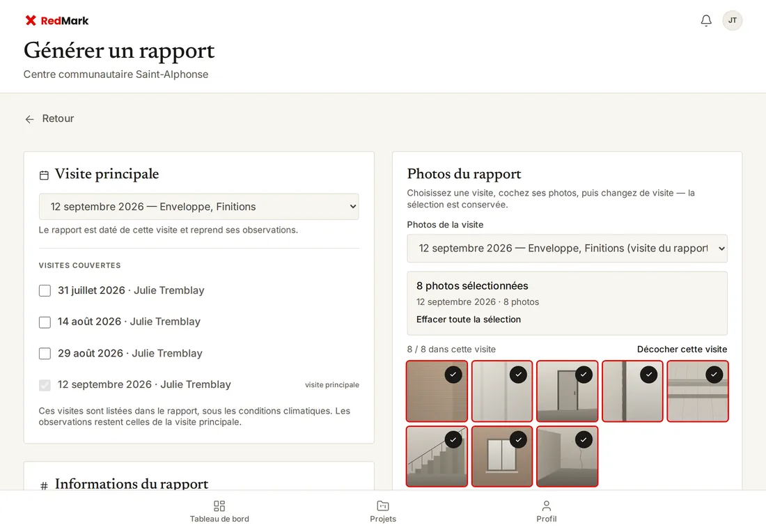Viewport: 766px width, 532px height.
Task: Select the door photo thumbnail
Action: (567, 391)
